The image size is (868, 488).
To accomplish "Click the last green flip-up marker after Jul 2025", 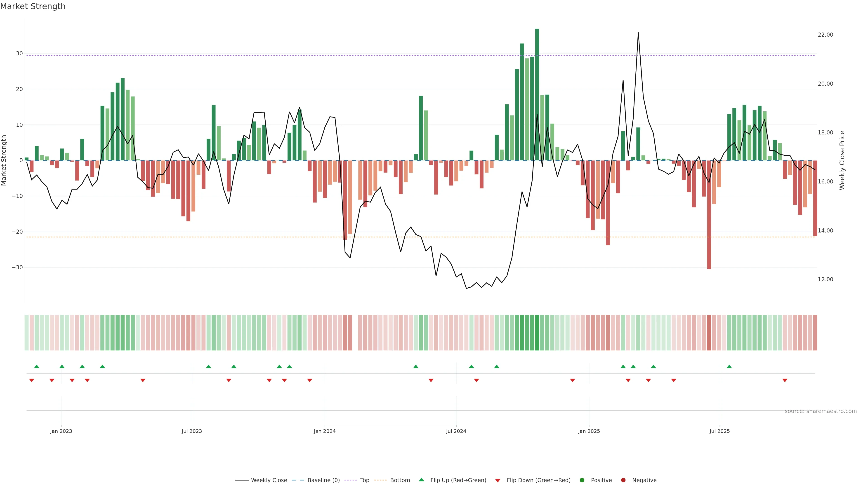I will [x=729, y=366].
